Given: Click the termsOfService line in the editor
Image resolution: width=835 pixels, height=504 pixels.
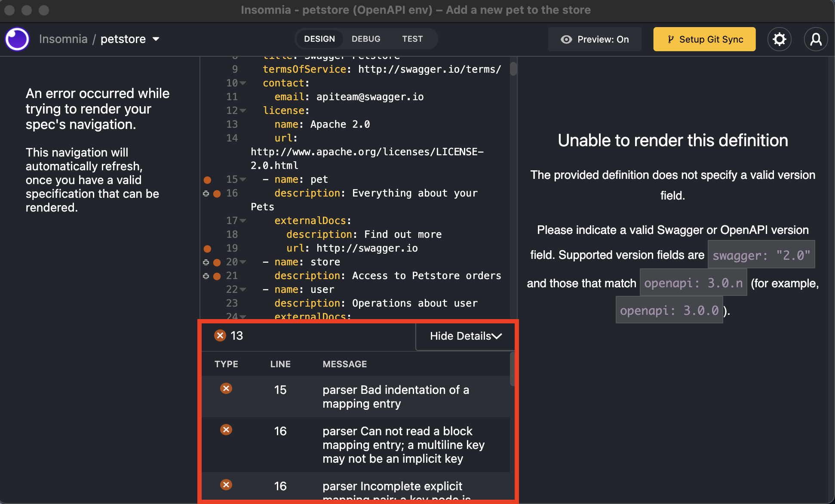Looking at the screenshot, I should [x=382, y=69].
